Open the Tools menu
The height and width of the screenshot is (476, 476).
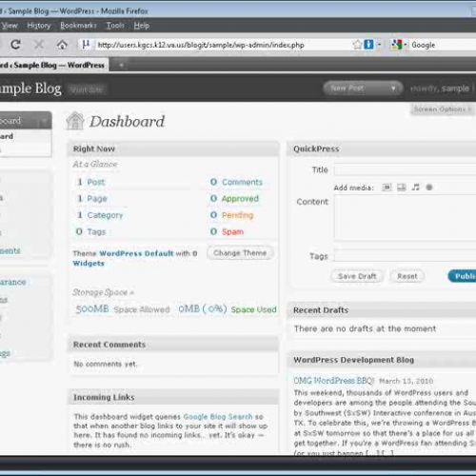(115, 26)
